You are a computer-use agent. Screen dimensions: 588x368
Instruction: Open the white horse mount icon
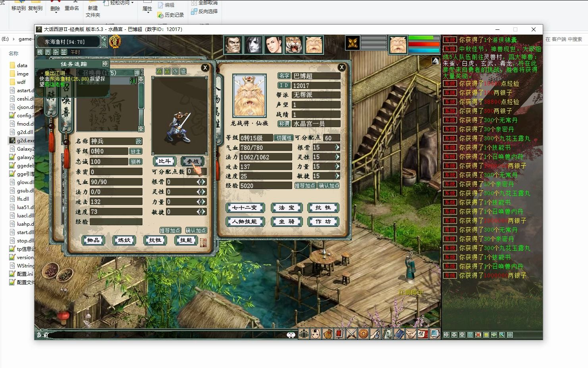click(387, 334)
